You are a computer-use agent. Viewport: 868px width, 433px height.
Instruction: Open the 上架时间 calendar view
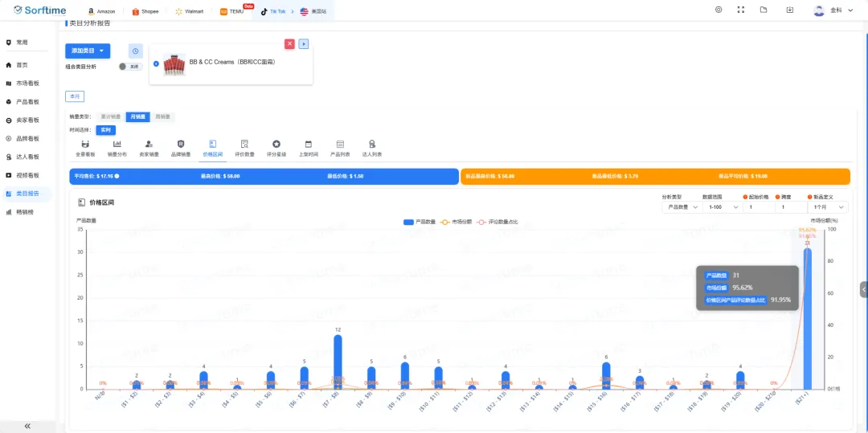(308, 148)
